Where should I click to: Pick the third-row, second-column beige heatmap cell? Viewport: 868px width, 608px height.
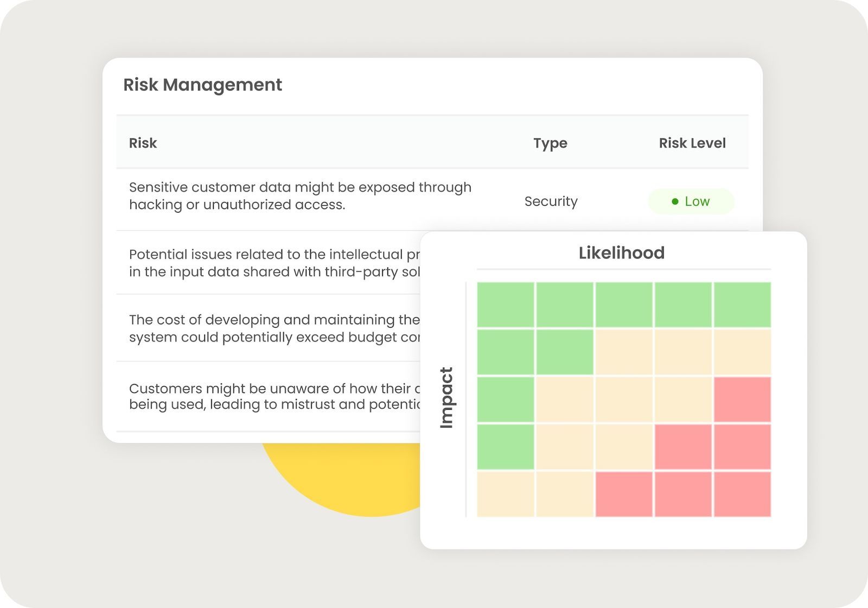tap(565, 400)
